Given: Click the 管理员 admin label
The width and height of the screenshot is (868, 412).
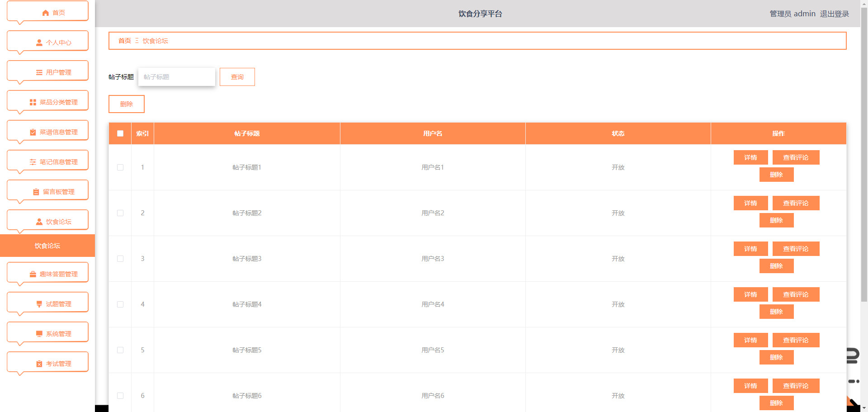Looking at the screenshot, I should 793,14.
